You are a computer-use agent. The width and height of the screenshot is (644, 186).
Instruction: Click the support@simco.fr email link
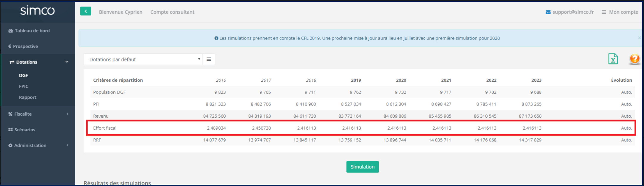point(573,12)
